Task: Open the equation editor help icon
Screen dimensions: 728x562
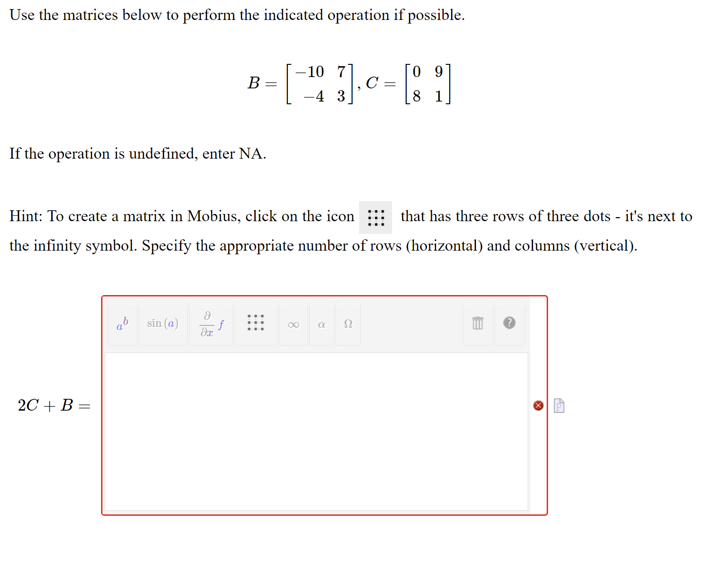Action: click(x=510, y=324)
